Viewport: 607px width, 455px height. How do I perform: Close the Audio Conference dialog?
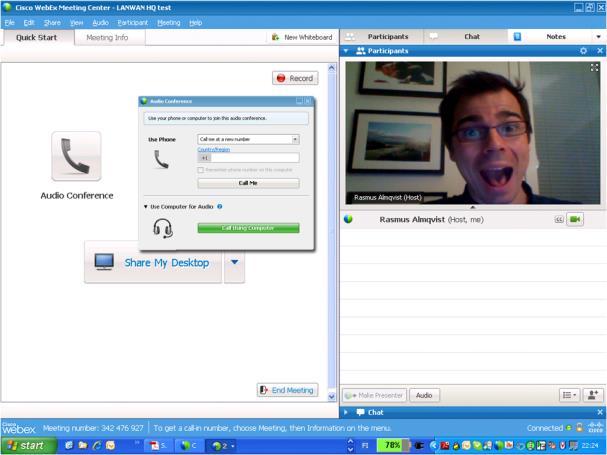click(x=308, y=101)
